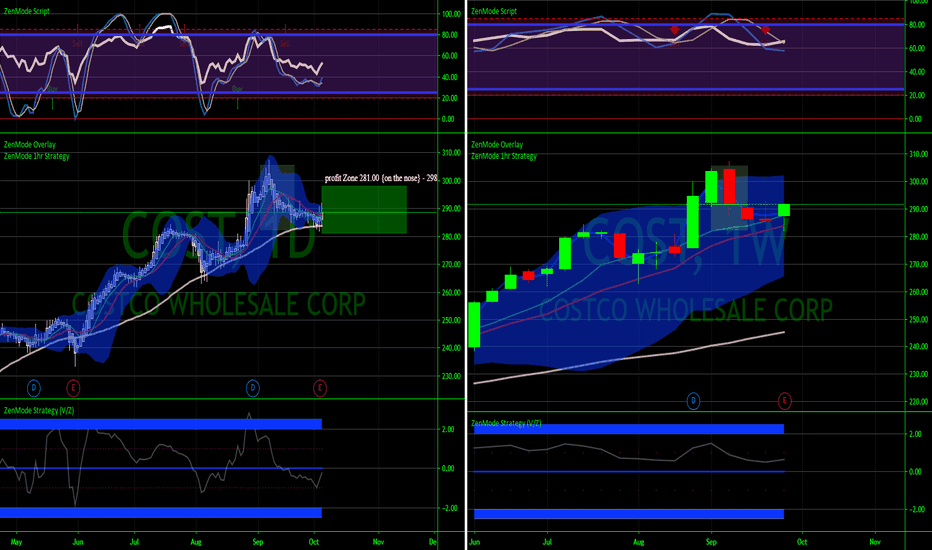The height and width of the screenshot is (550, 932).
Task: Click the Sep label on daily time axis
Action: pyautogui.click(x=257, y=542)
